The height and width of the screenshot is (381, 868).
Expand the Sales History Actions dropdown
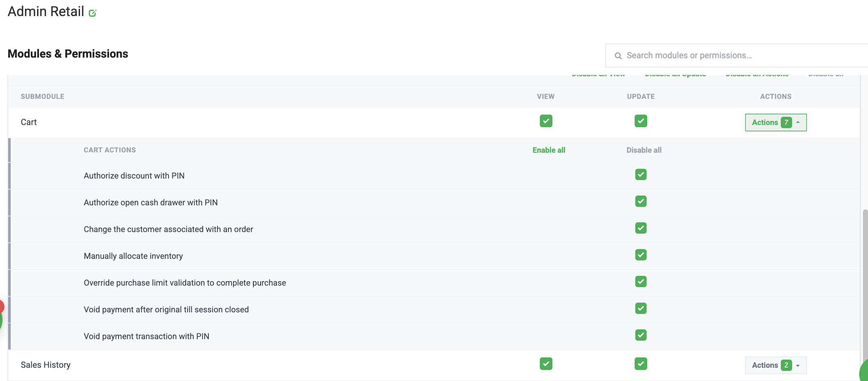[776, 365]
